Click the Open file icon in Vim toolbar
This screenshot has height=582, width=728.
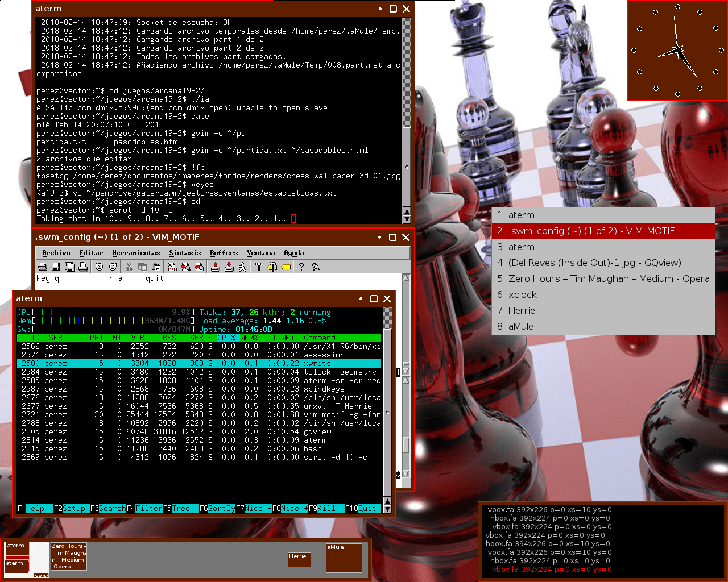(43, 267)
